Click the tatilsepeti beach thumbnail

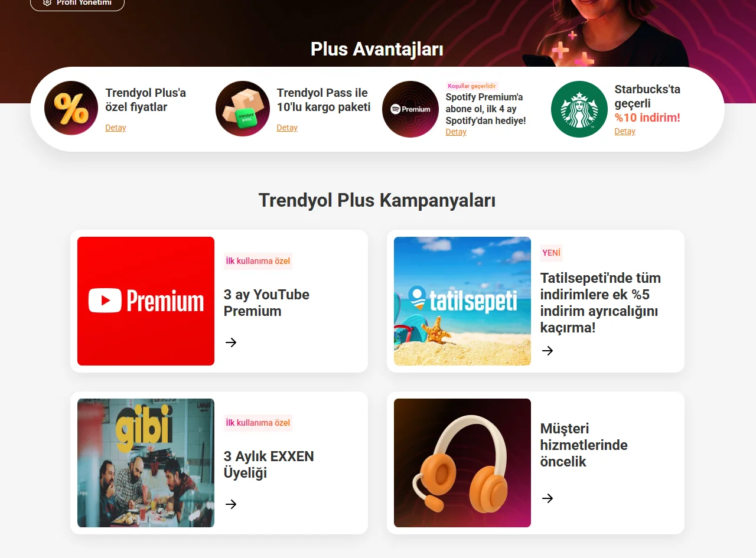[462, 301]
